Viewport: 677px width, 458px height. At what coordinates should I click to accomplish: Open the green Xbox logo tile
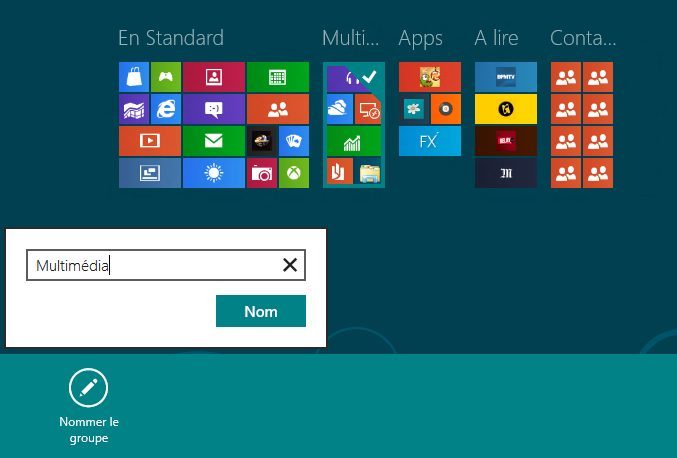(x=294, y=173)
